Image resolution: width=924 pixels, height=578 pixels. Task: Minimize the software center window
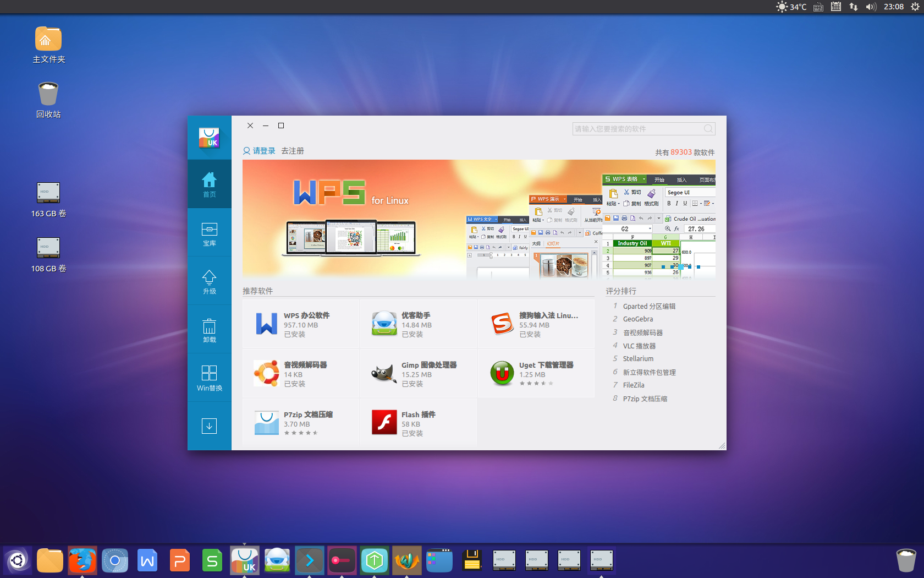tap(266, 126)
